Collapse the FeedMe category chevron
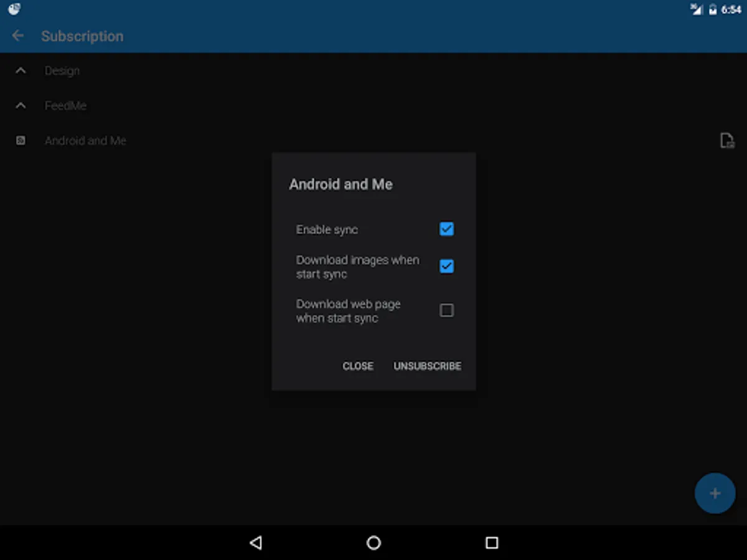747x560 pixels. pos(21,106)
